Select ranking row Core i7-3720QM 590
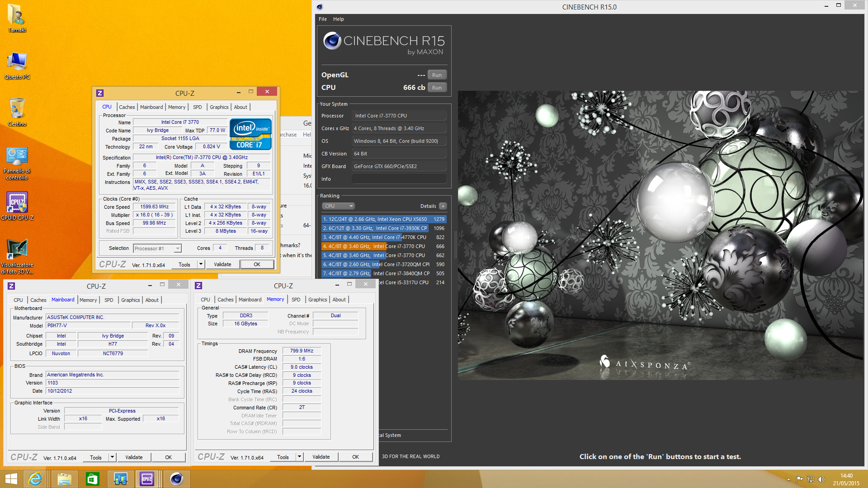868x488 pixels. pos(384,264)
